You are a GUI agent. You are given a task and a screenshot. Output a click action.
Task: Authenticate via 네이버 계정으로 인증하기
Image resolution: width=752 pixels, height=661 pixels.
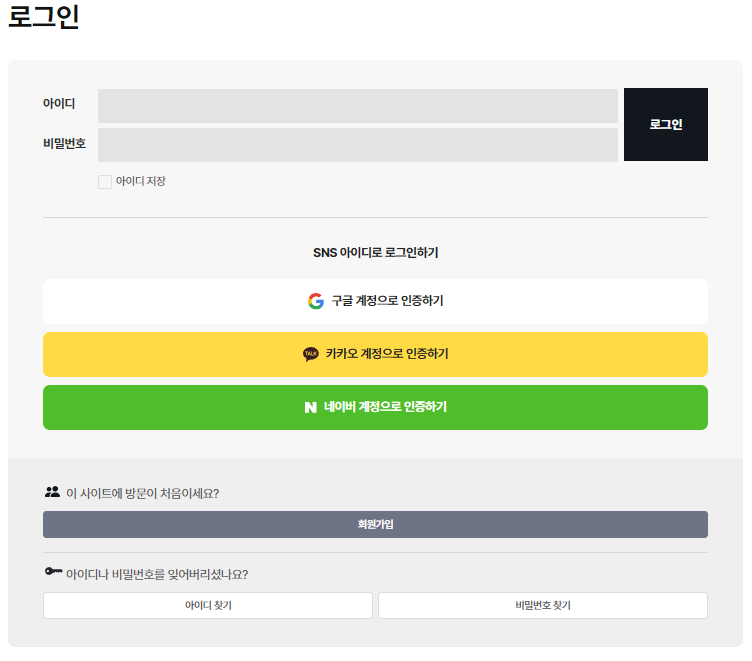(376, 407)
